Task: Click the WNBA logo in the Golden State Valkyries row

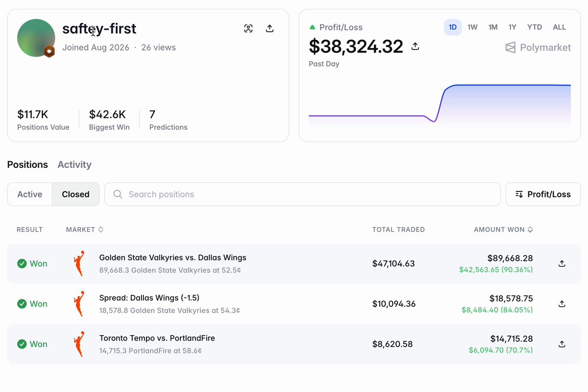Action: coord(78,264)
